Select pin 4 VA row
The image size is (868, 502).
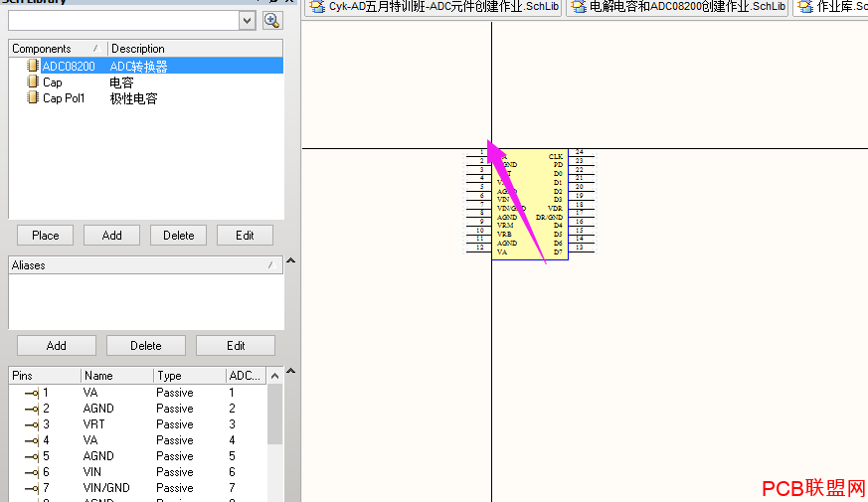point(138,440)
